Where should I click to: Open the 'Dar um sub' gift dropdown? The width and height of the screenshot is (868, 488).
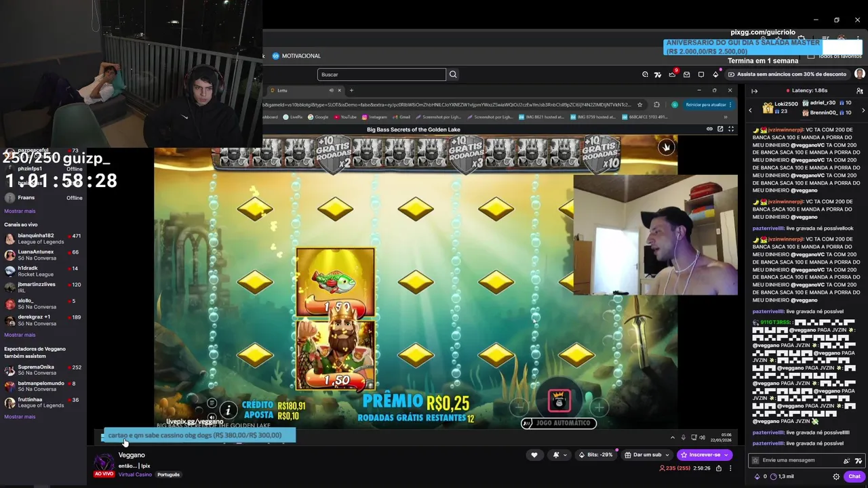point(647,455)
